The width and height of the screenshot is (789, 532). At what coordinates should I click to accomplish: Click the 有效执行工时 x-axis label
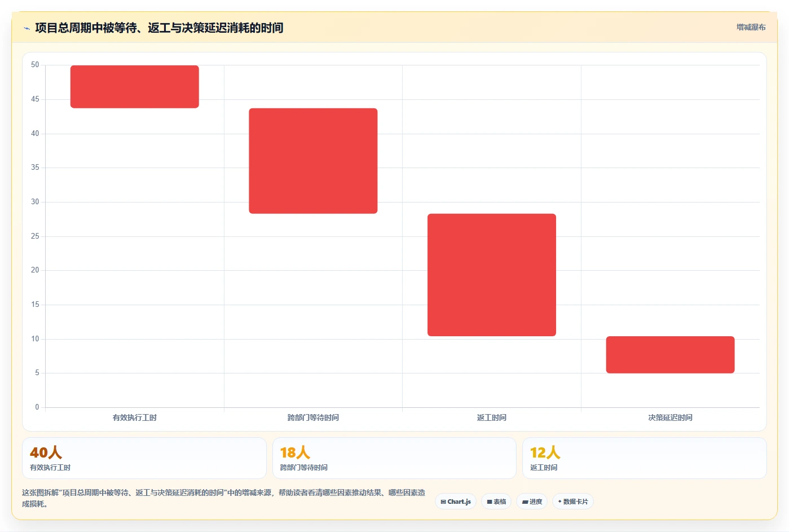[x=135, y=417]
